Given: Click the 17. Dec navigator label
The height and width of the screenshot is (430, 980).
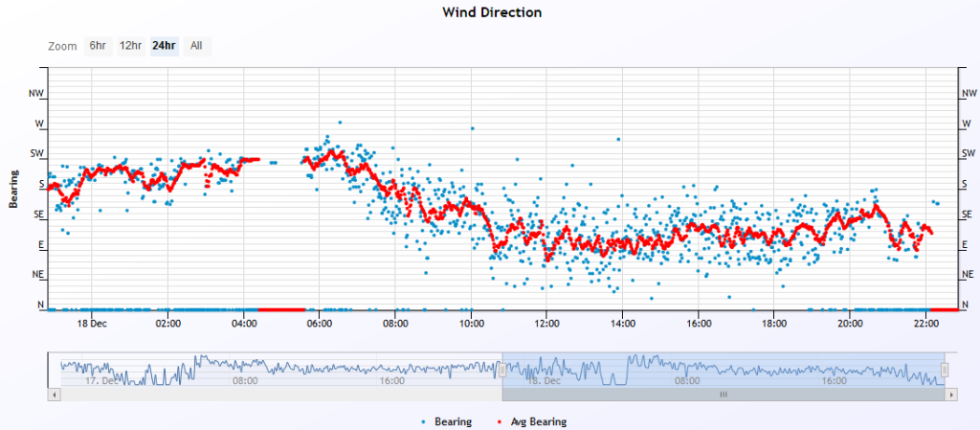Looking at the screenshot, I should click(100, 380).
